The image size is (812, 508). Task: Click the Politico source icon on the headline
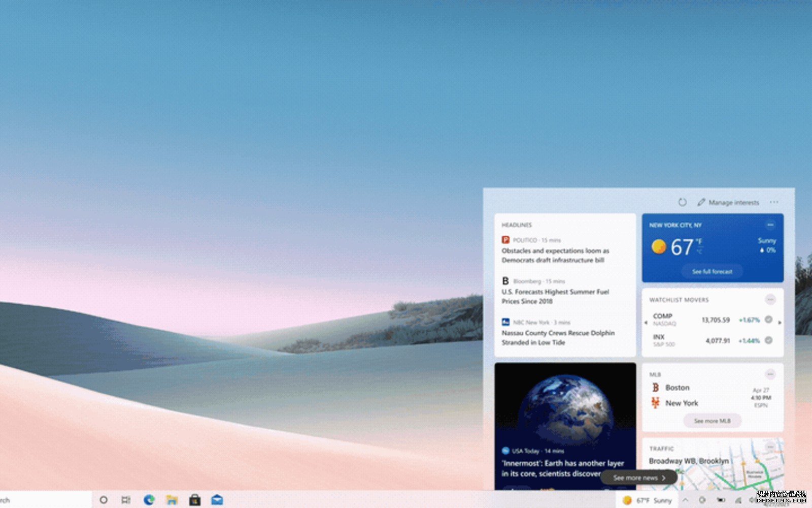click(505, 239)
